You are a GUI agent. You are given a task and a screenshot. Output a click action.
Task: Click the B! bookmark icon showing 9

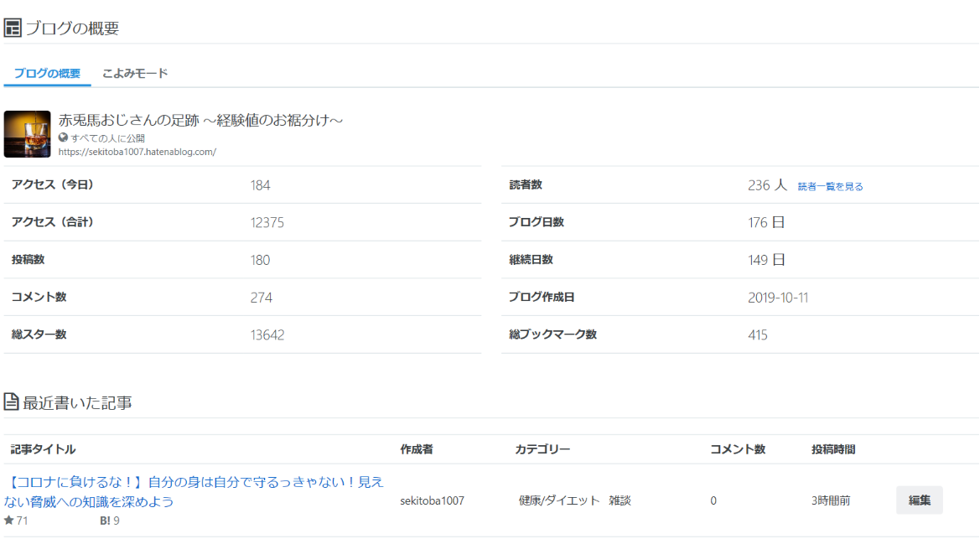(x=105, y=521)
